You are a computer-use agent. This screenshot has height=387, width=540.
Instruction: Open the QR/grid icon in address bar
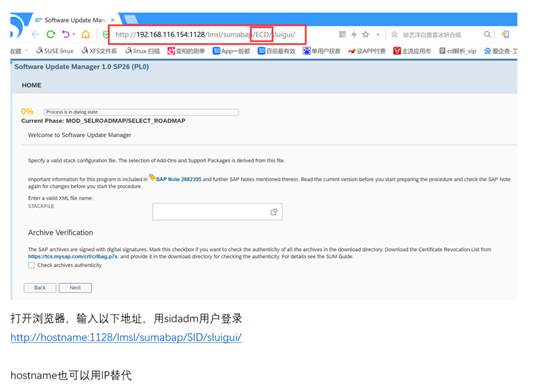point(342,34)
